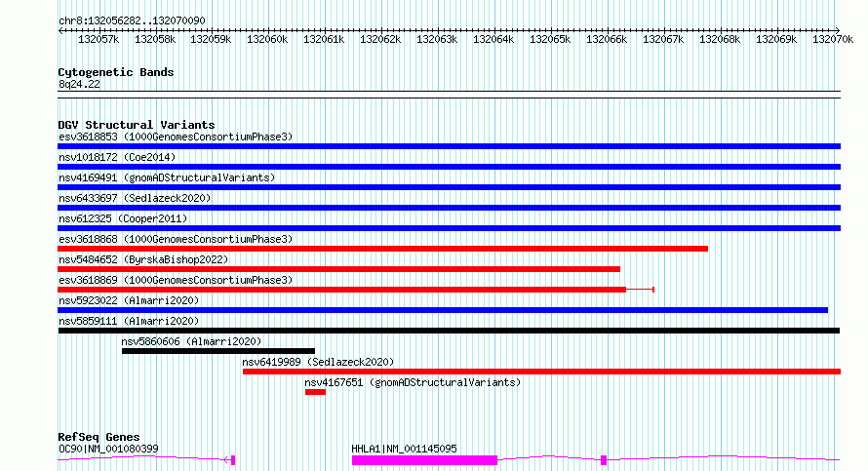868x471 pixels.
Task: Click the esv3618853 blue variant bar
Action: [449, 146]
